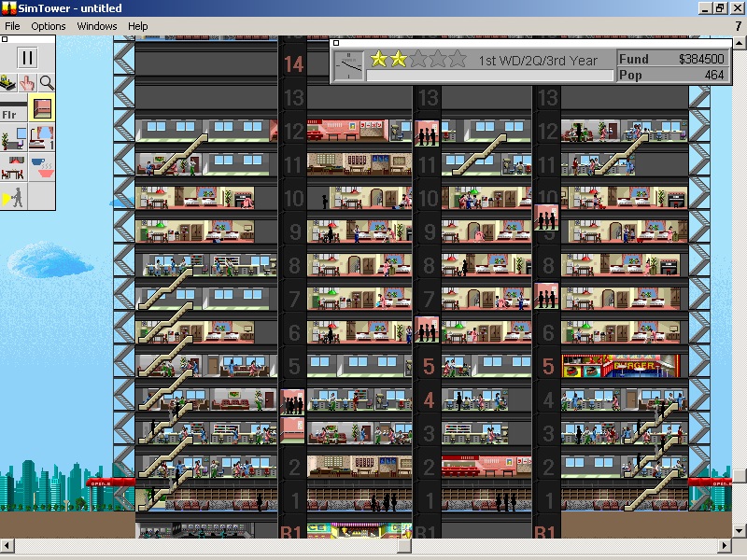Select the magnifying glass inspect tool
This screenshot has width=747, height=560.
(46, 83)
